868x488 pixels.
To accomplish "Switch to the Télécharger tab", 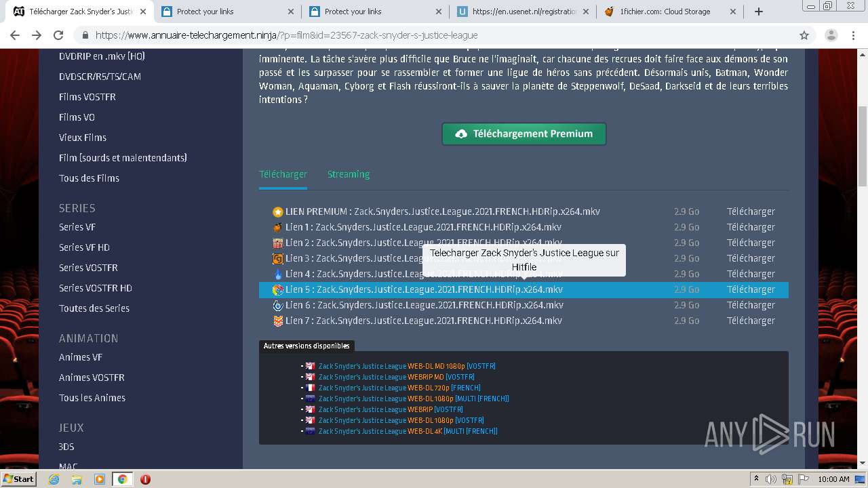I will point(283,174).
